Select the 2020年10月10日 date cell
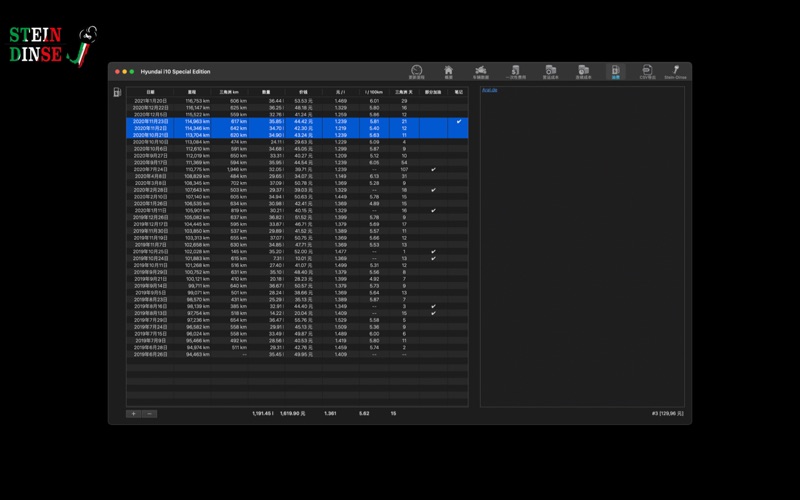The width and height of the screenshot is (800, 500). (151, 142)
